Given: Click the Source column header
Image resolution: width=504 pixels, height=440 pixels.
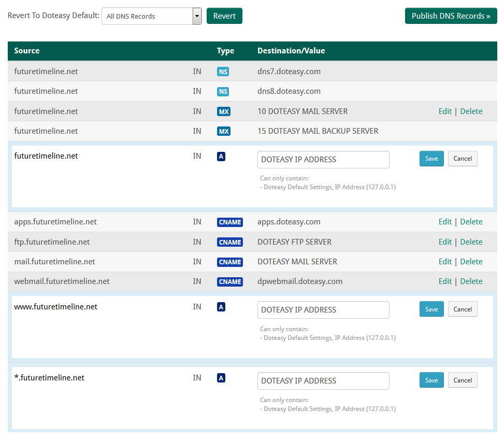Looking at the screenshot, I should pyautogui.click(x=27, y=50).
